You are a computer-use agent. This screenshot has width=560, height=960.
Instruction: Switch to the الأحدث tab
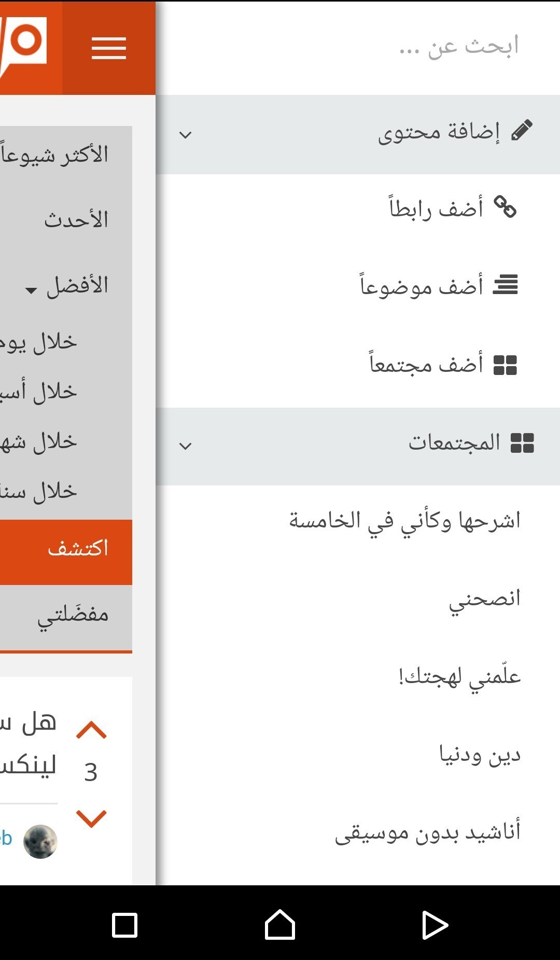[76, 220]
